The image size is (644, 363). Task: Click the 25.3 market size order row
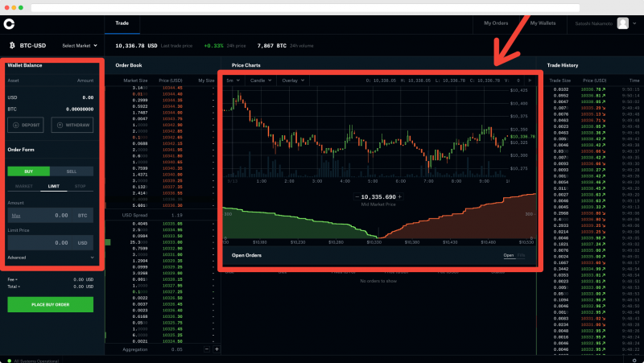pyautogui.click(x=163, y=242)
